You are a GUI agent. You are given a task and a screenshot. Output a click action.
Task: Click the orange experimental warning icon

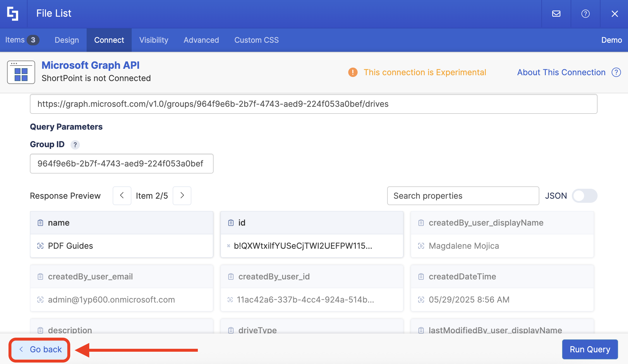[x=353, y=72]
